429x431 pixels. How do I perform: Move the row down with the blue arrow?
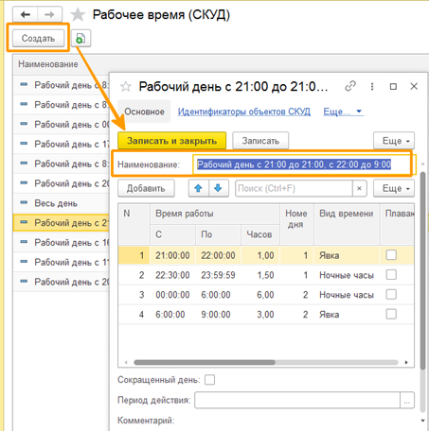click(x=218, y=188)
